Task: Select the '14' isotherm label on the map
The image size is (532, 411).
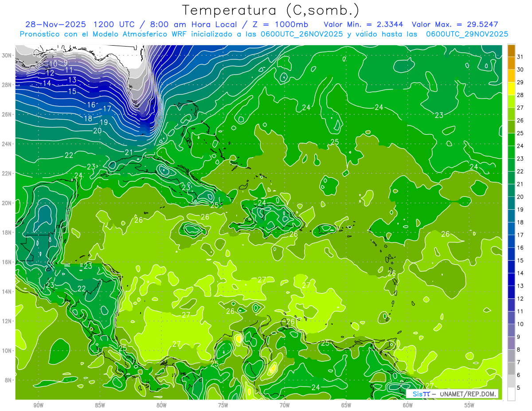Action: [x=47, y=83]
